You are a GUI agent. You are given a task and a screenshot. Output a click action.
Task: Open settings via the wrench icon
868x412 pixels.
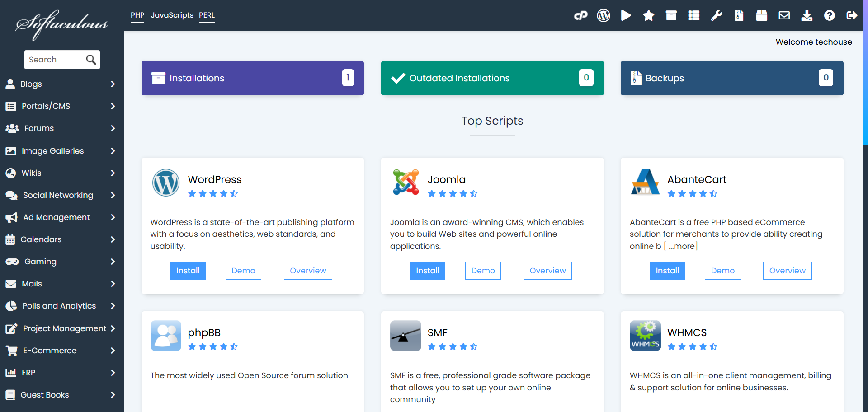(x=717, y=16)
